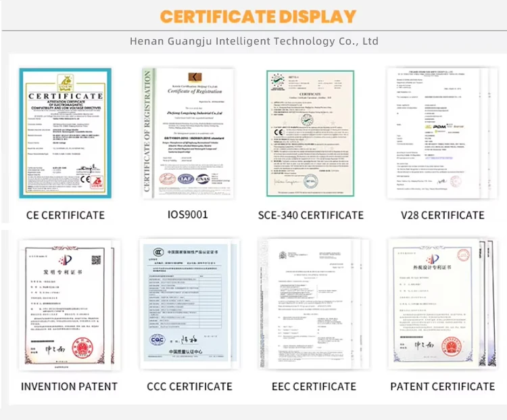507x420 pixels.
Task: Click the 'CCC CERTIFICATE' caption
Action: click(x=189, y=386)
